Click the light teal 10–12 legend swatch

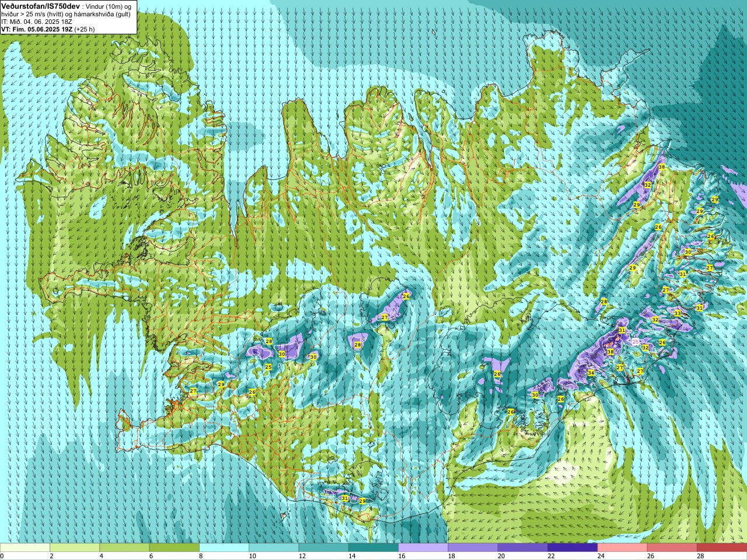coord(274,548)
